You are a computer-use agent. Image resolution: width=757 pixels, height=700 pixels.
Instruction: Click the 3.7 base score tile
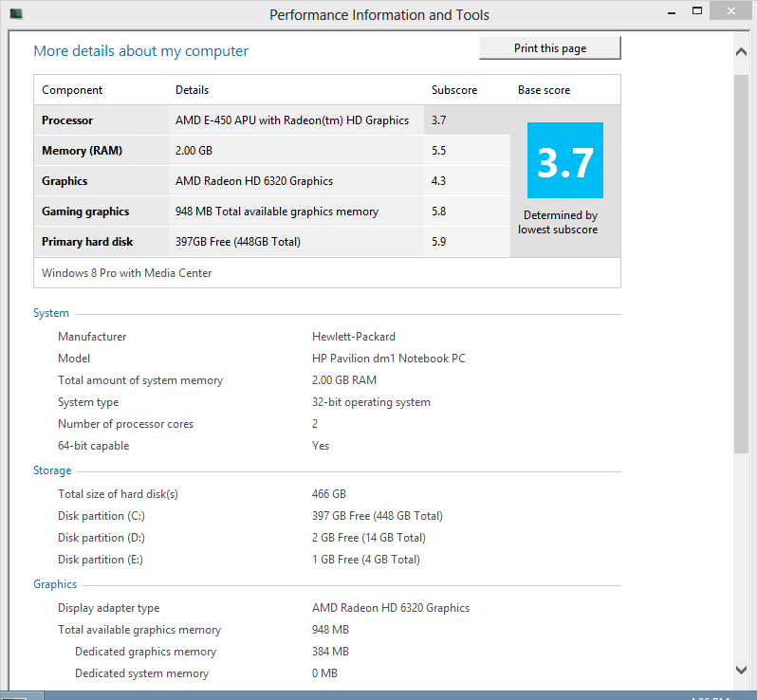click(564, 160)
